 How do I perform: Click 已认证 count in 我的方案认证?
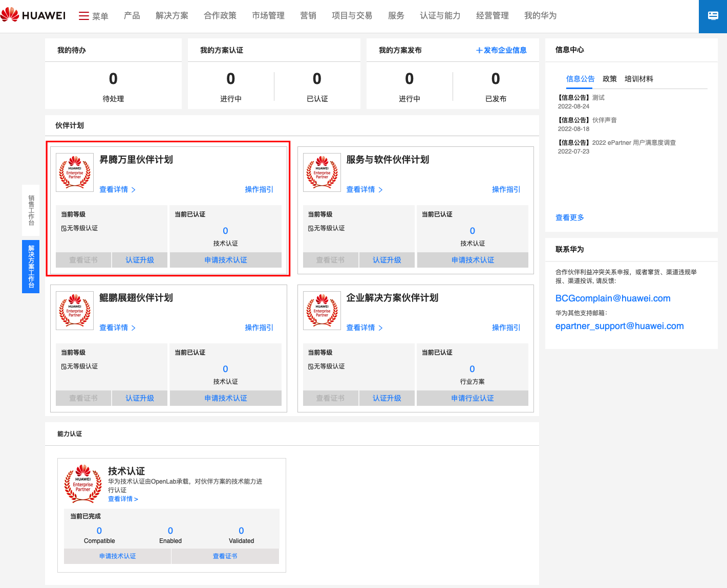[317, 79]
